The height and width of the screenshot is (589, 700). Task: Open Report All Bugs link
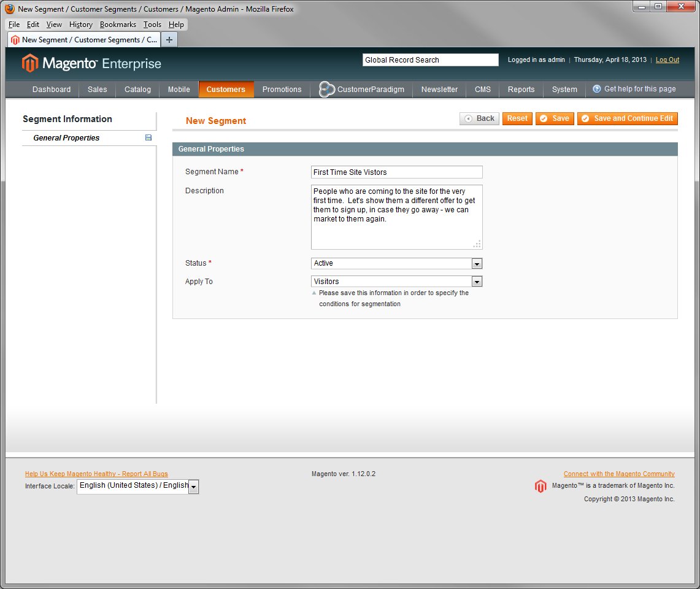point(96,474)
